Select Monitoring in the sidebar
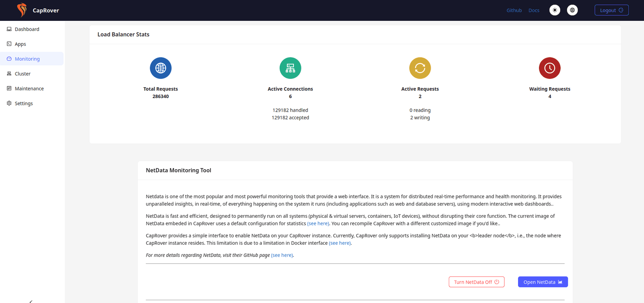This screenshot has height=303, width=644. coord(32,59)
